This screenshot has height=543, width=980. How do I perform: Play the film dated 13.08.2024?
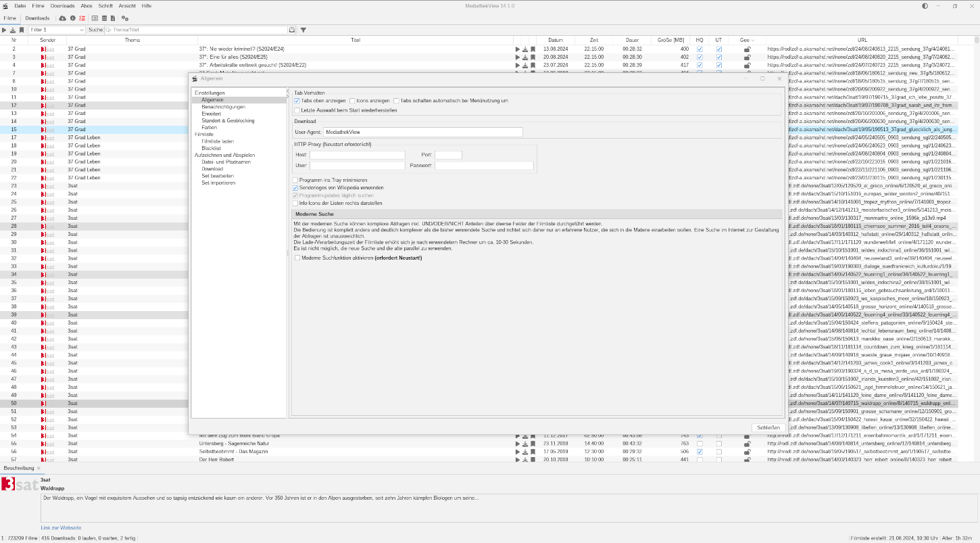(518, 49)
